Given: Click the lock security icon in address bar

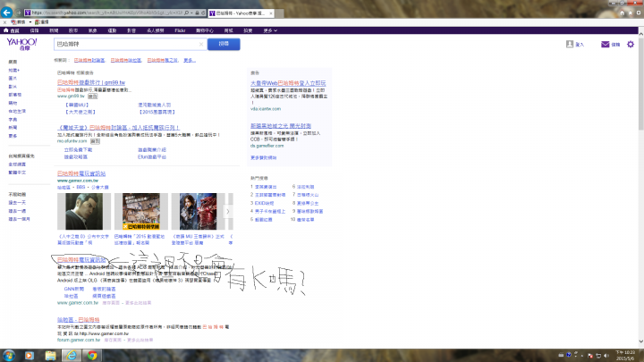Looking at the screenshot, I should (x=197, y=13).
